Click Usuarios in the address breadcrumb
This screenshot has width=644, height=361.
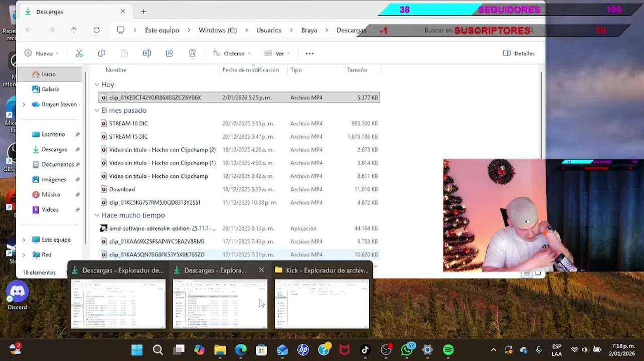click(269, 30)
